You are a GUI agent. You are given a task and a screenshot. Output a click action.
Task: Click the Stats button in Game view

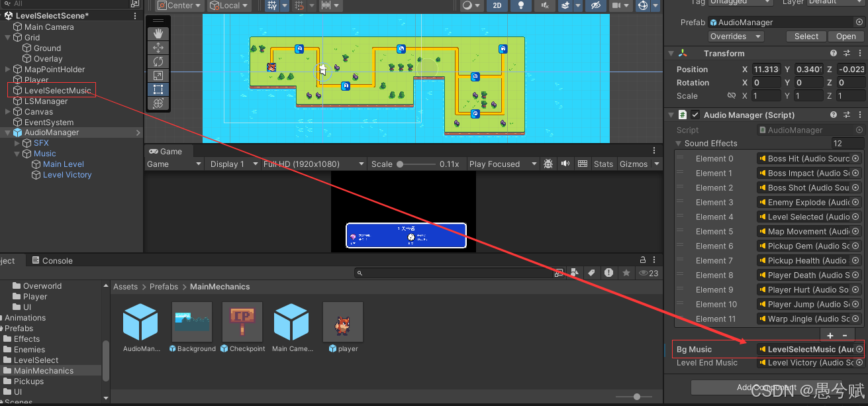pyautogui.click(x=603, y=164)
